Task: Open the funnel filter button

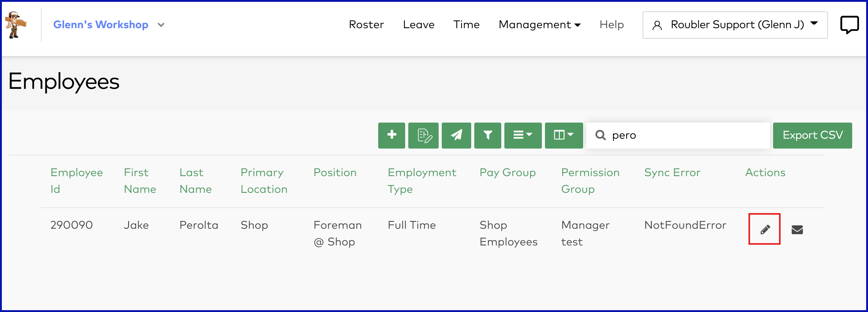Action: coord(488,135)
